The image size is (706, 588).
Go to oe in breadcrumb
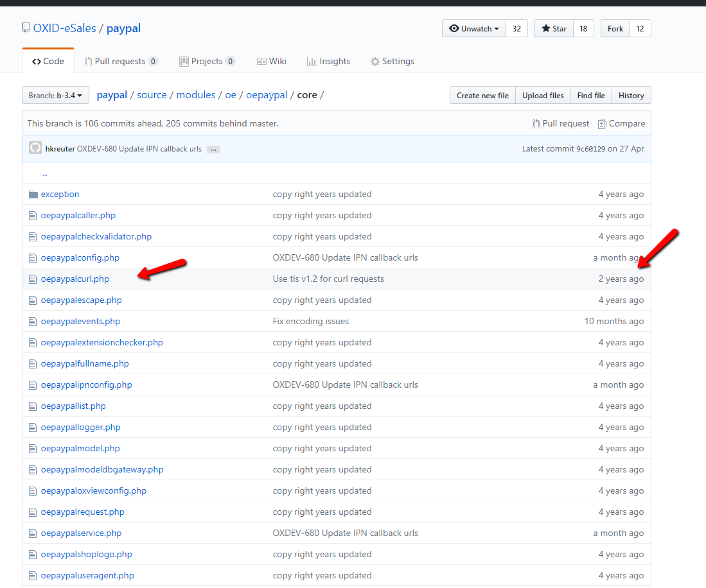[231, 95]
